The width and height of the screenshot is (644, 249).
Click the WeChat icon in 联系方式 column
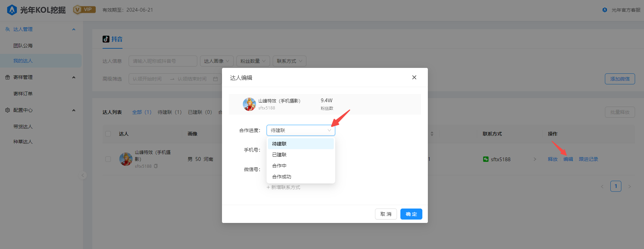[x=485, y=159]
